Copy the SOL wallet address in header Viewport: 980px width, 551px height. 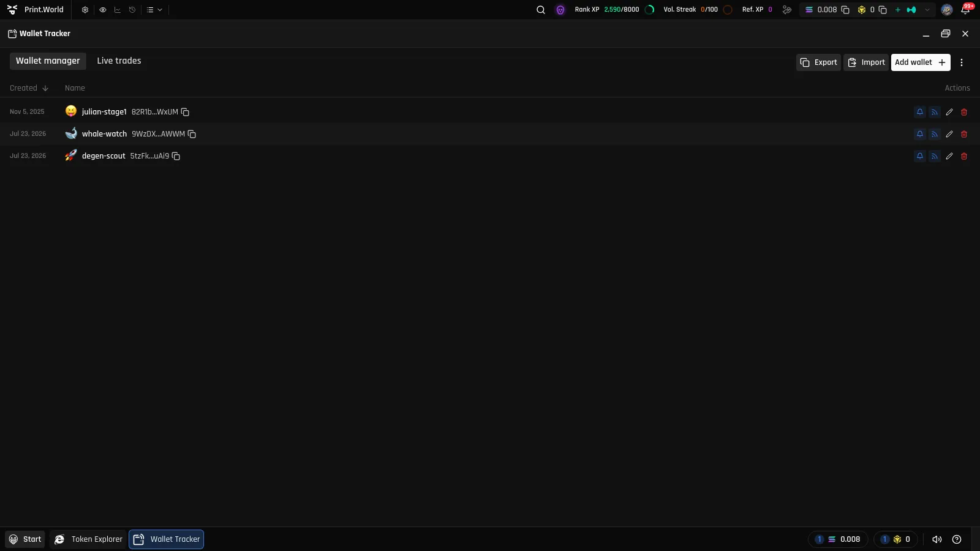pos(845,10)
